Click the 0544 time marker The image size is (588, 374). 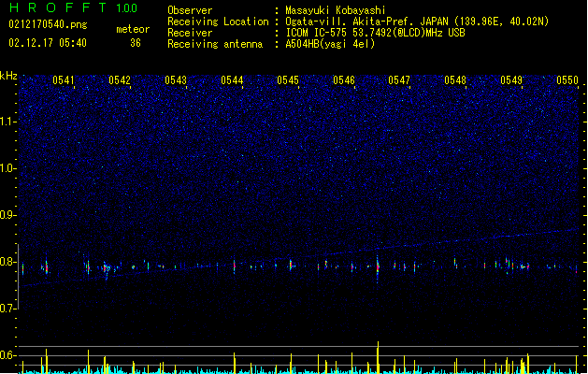[232, 80]
